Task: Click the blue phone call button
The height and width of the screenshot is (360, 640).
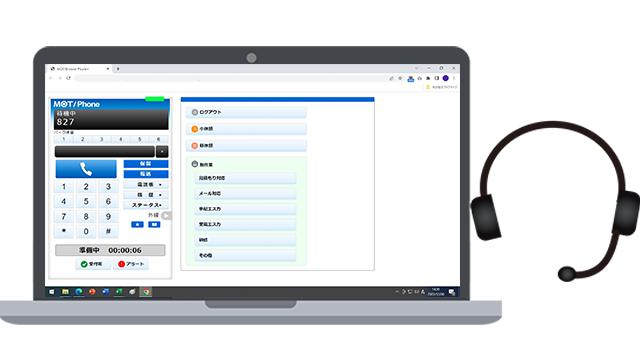Action: [86, 169]
